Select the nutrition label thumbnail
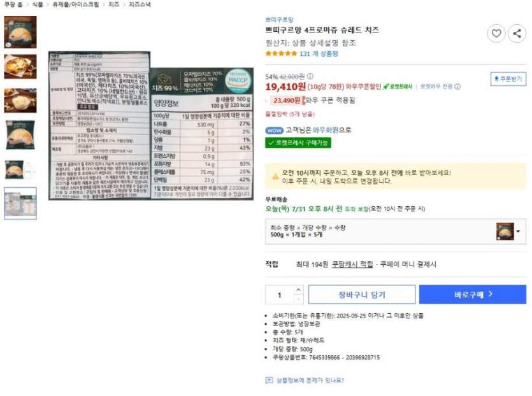The width and height of the screenshot is (532, 396). coord(20,204)
